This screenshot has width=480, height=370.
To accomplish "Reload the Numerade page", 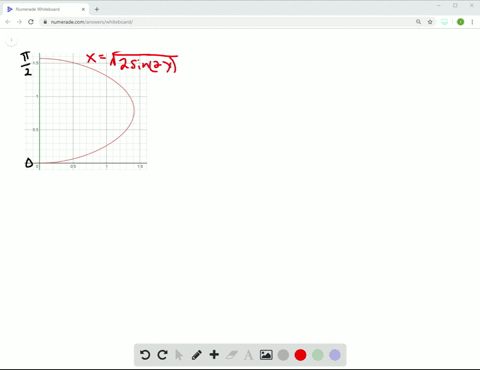I will [31, 22].
